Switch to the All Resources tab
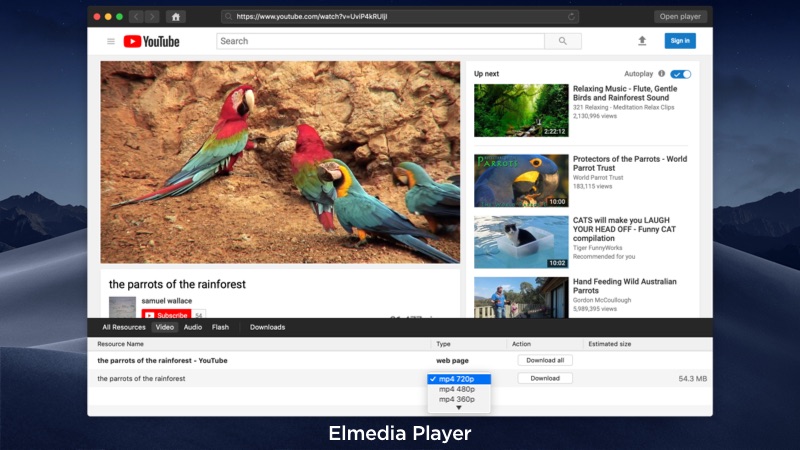This screenshot has width=800, height=450. pyautogui.click(x=123, y=327)
